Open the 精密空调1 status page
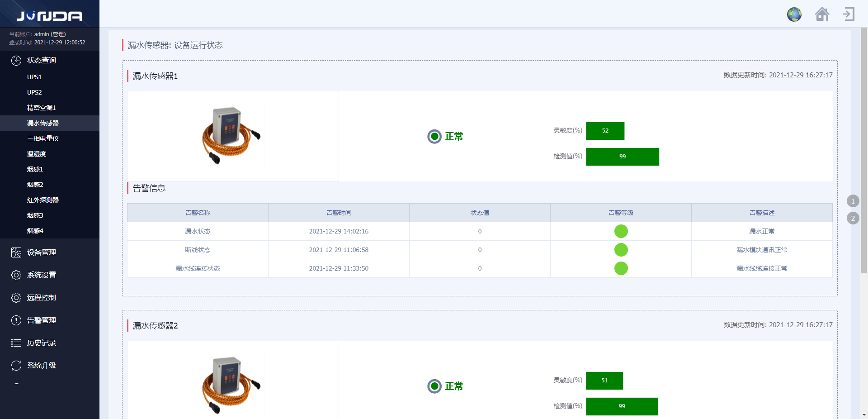Screen dimensions: 868x419 point(41,108)
